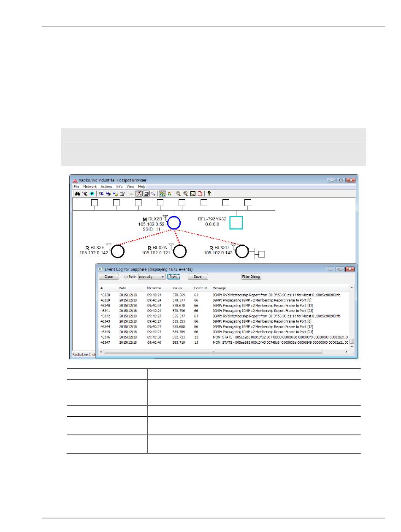Select the RLX2D repeater radio circle

pos(242,251)
